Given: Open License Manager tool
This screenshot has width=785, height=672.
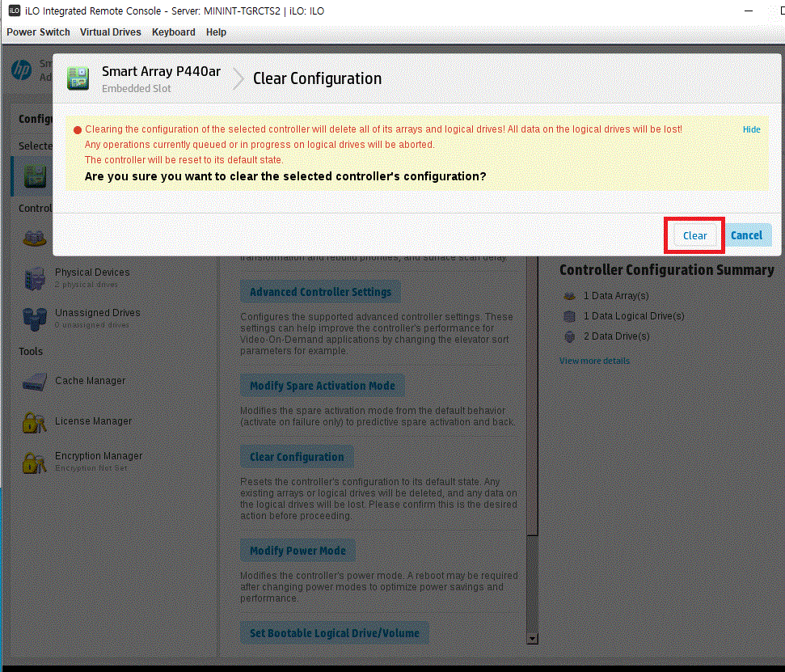Looking at the screenshot, I should tap(93, 421).
